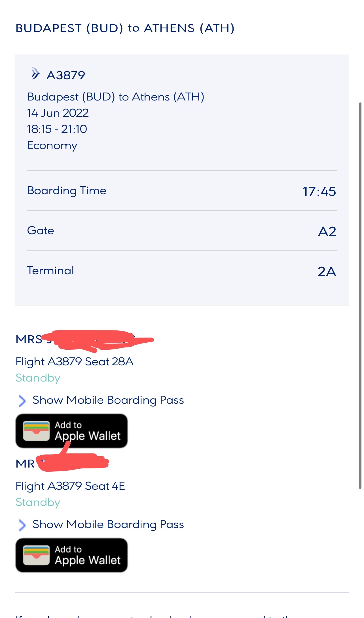
Task: Click the Aegean airline logo icon
Action: pyautogui.click(x=35, y=74)
